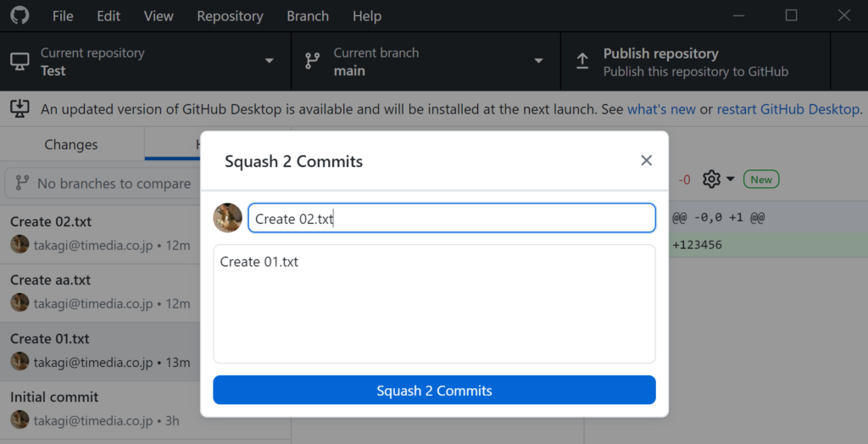Viewport: 868px width, 444px height.
Task: Click the green New badge
Action: [x=761, y=180]
